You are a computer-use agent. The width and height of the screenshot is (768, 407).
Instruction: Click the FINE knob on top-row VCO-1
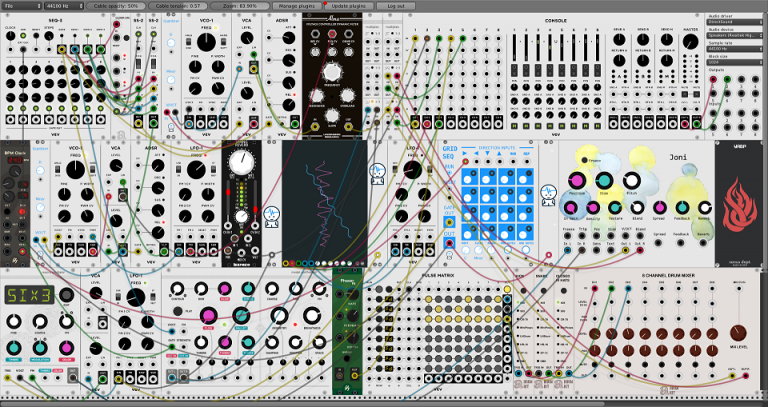[194, 67]
